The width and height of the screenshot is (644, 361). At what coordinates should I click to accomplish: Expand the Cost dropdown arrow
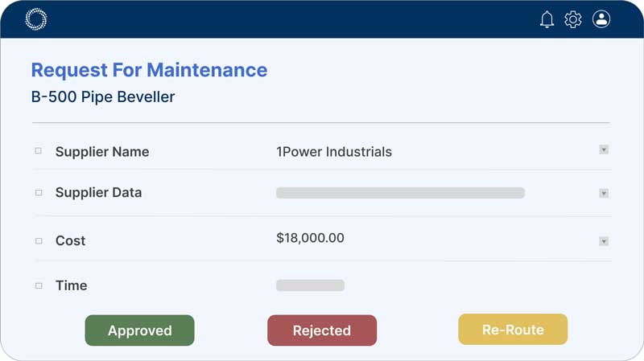point(604,240)
